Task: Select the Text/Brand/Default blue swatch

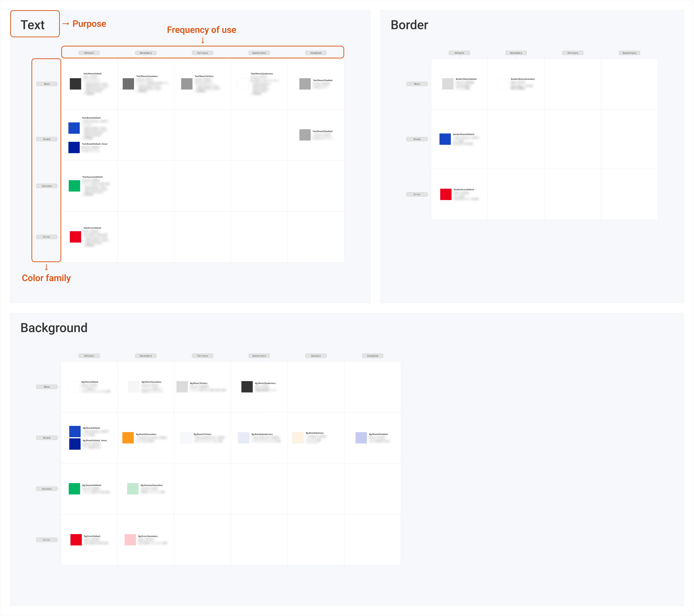Action: point(74,128)
